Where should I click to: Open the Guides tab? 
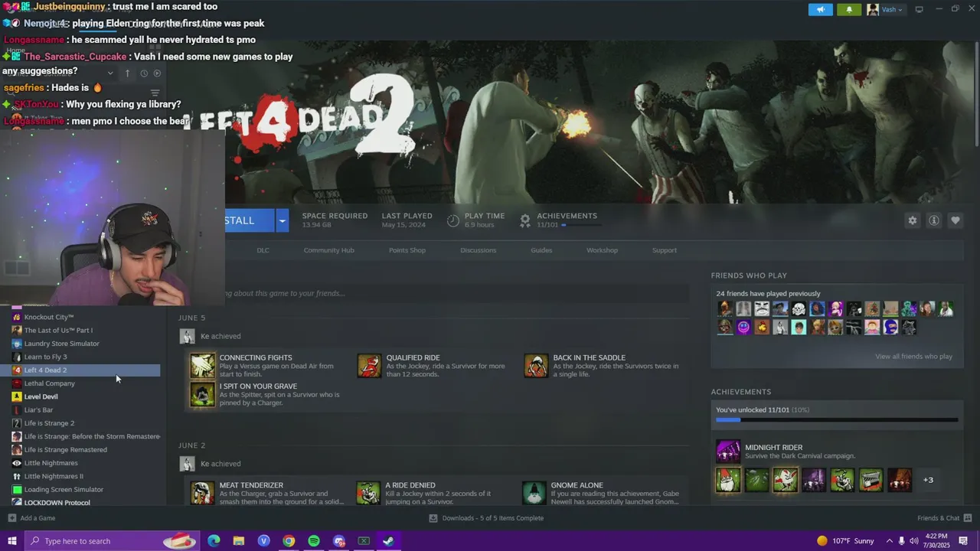541,250
